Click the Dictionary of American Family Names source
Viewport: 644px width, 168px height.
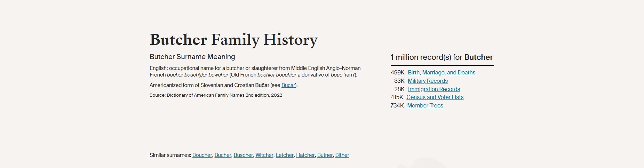click(216, 95)
